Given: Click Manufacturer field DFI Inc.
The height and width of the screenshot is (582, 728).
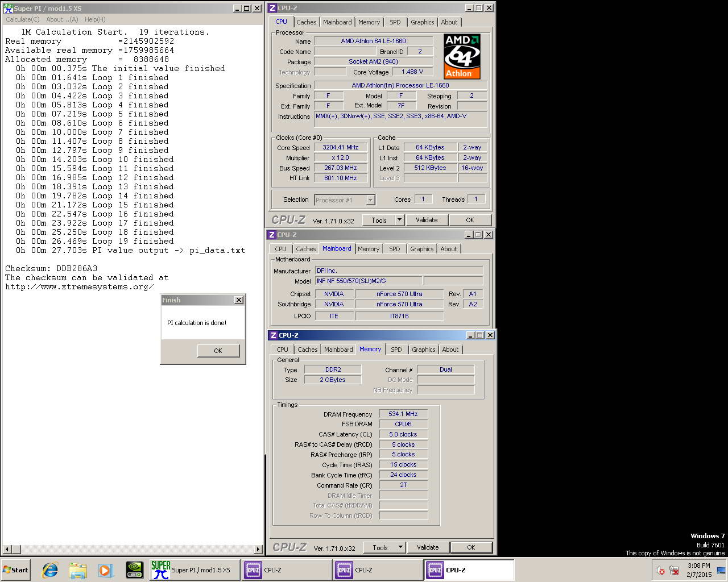Looking at the screenshot, I should point(399,271).
